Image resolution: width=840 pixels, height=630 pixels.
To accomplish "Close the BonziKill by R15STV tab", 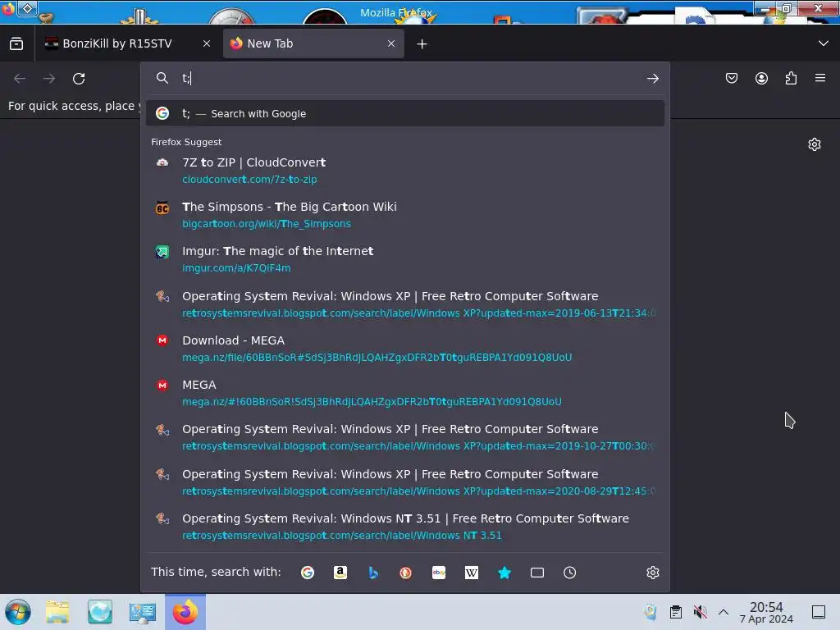I will [x=207, y=44].
